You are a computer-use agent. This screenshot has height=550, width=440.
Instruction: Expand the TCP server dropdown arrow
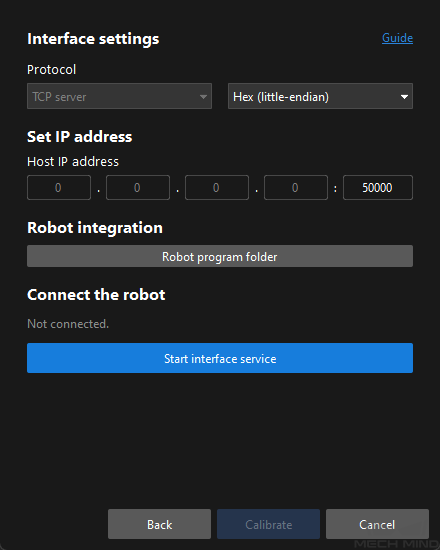pos(203,97)
